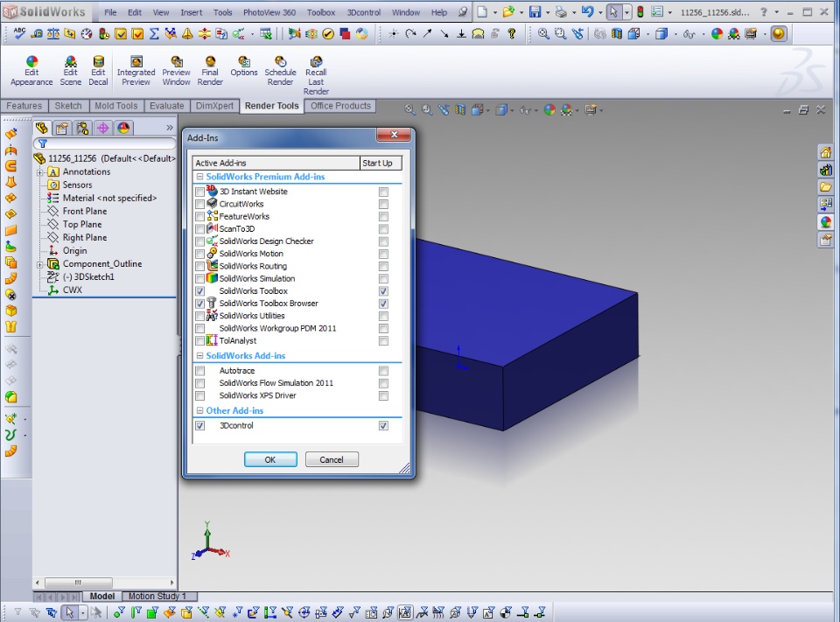Select the Model tab at bottom
Image resolution: width=840 pixels, height=622 pixels.
click(101, 597)
